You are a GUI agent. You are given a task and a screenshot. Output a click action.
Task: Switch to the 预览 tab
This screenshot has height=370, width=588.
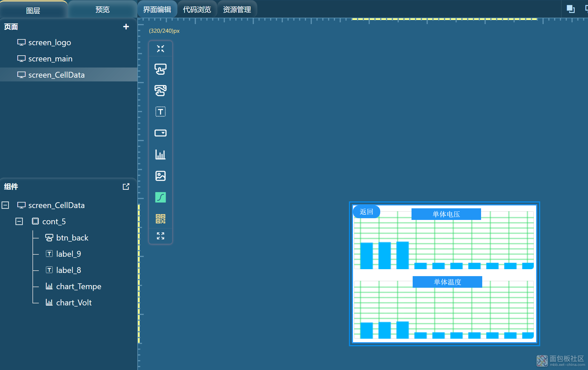[x=102, y=10]
